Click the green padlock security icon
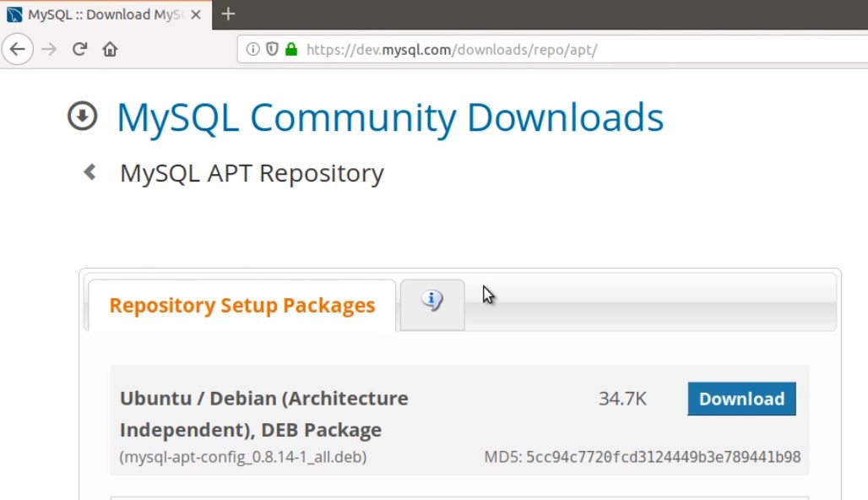 tap(291, 49)
